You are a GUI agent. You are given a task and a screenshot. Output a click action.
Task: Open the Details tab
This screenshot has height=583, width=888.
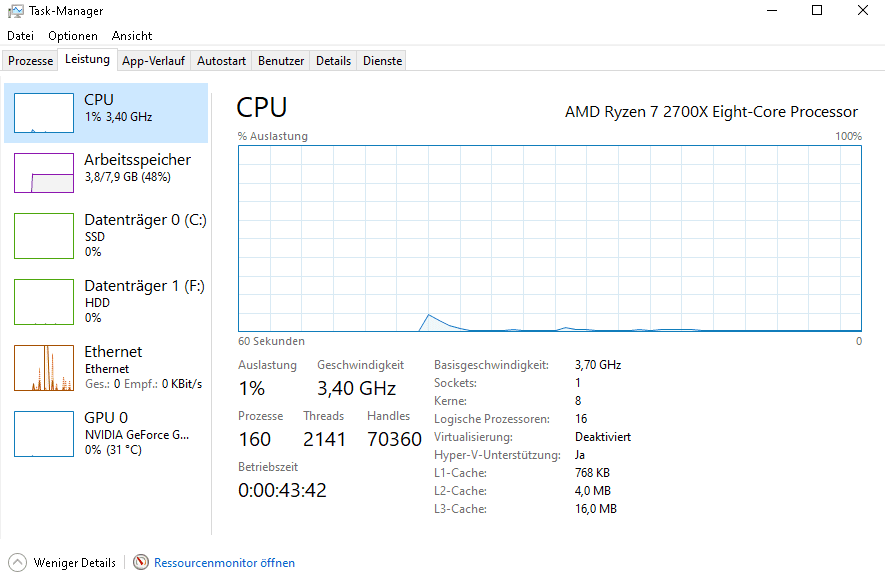pos(334,61)
